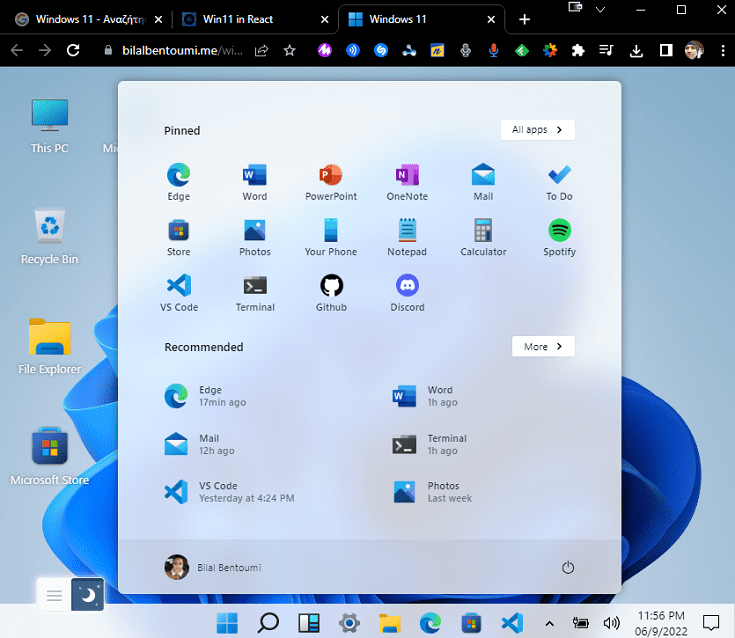735x638 pixels.
Task: Open recommended Mail, 12h ago
Action: [x=200, y=444]
